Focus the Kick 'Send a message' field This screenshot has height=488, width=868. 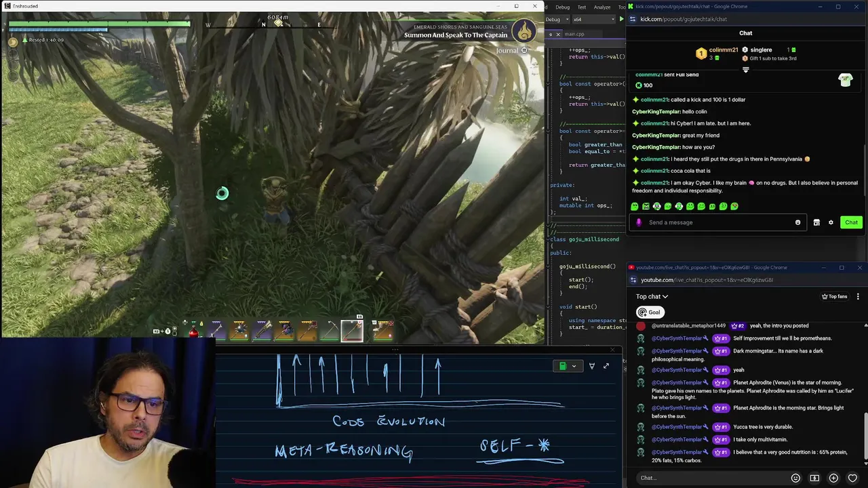pos(718,222)
